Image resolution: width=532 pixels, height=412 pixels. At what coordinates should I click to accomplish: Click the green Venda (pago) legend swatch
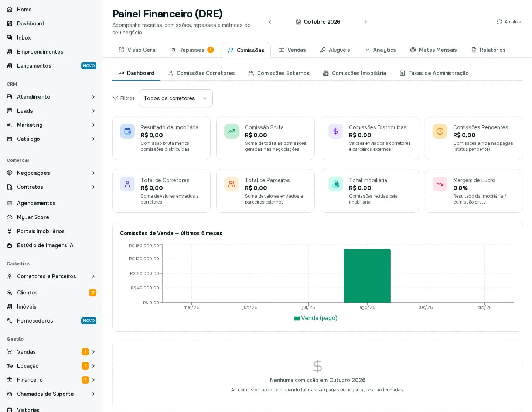297,318
